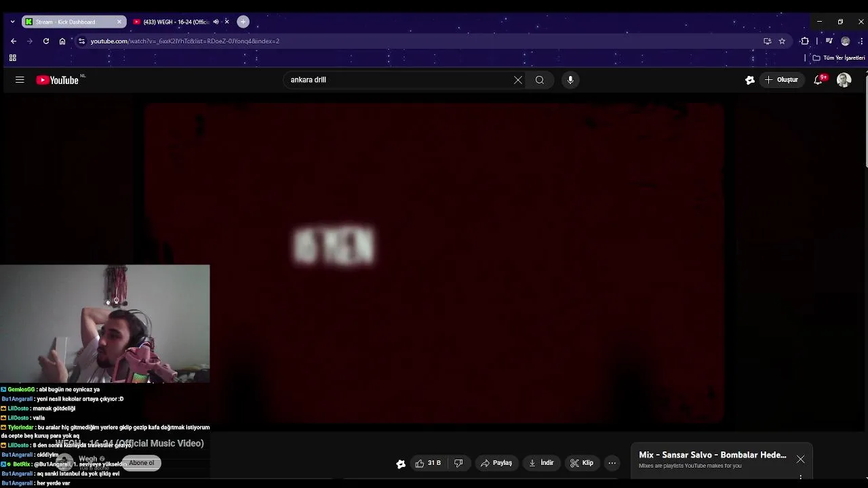This screenshot has height=488, width=868.
Task: Select the BotRix chat message
Action: click(x=64, y=464)
